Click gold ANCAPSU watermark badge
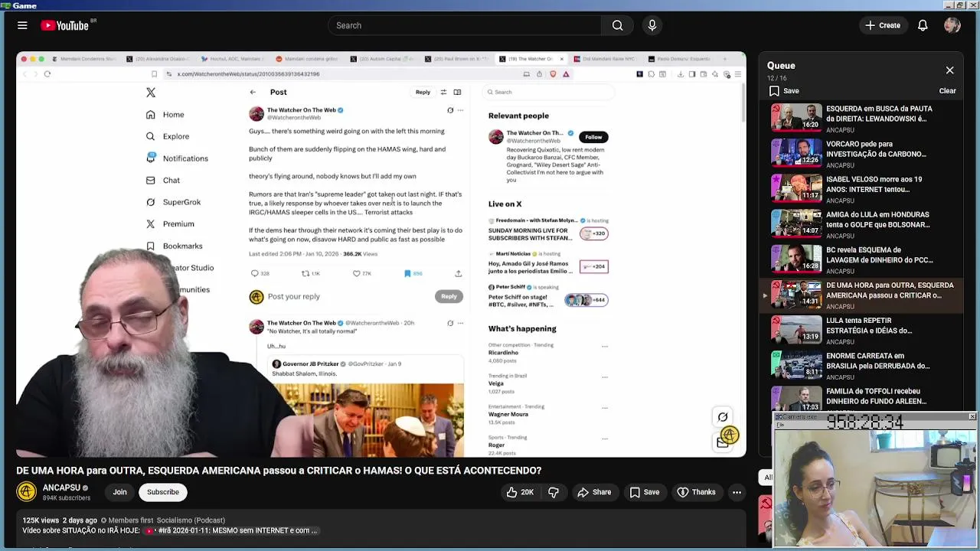The image size is (980, 551). (730, 435)
